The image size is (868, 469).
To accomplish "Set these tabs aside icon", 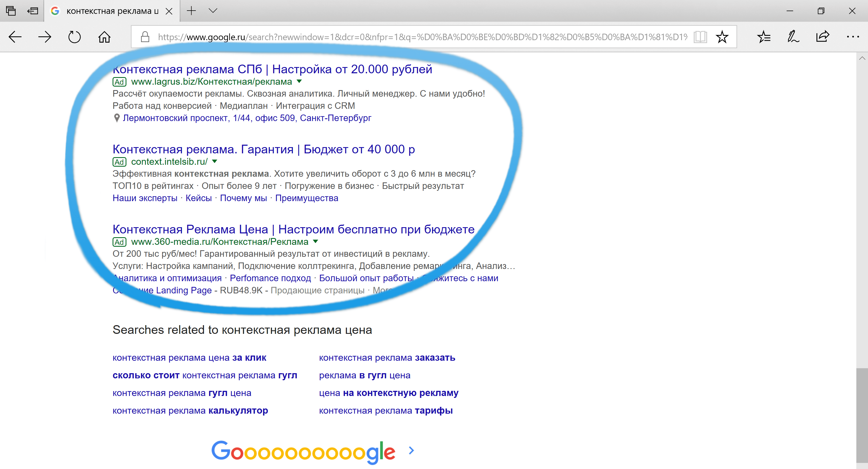I will 33,11.
